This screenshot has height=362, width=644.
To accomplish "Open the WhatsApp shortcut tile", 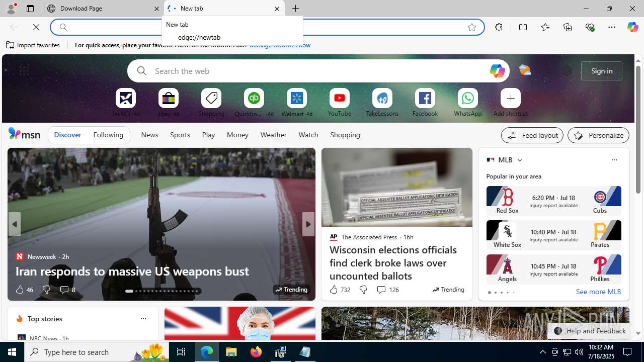I will pos(467,99).
